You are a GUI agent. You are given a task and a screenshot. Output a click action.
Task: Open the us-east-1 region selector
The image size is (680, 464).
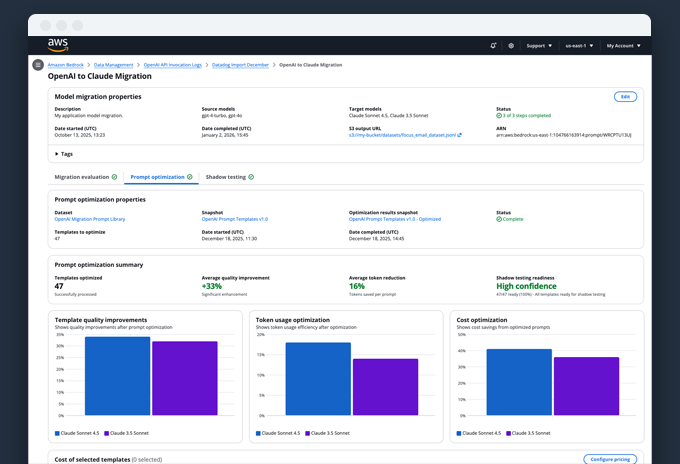coord(579,45)
